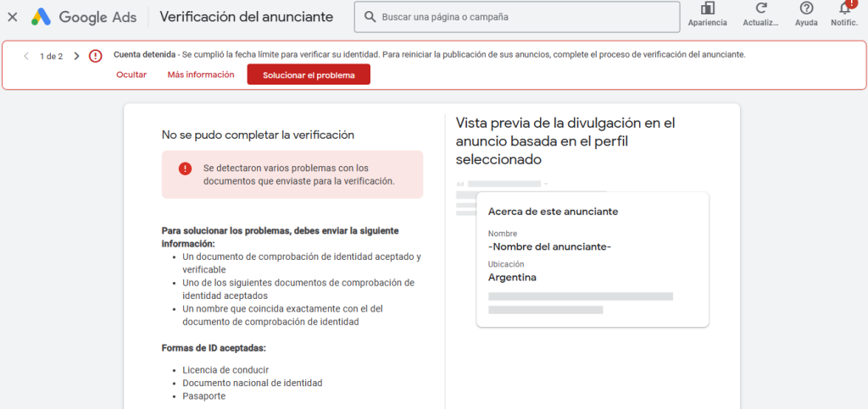
Task: Open the Ayuda help icon
Action: [x=807, y=8]
